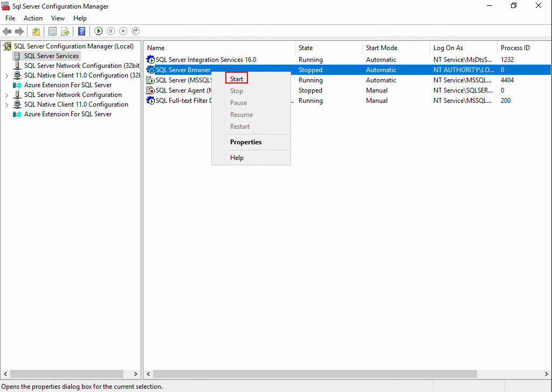Click Process ID "4404" cell

507,80
